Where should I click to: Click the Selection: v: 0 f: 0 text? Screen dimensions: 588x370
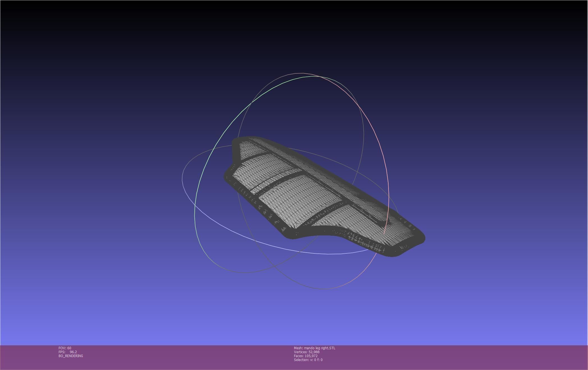(308, 360)
